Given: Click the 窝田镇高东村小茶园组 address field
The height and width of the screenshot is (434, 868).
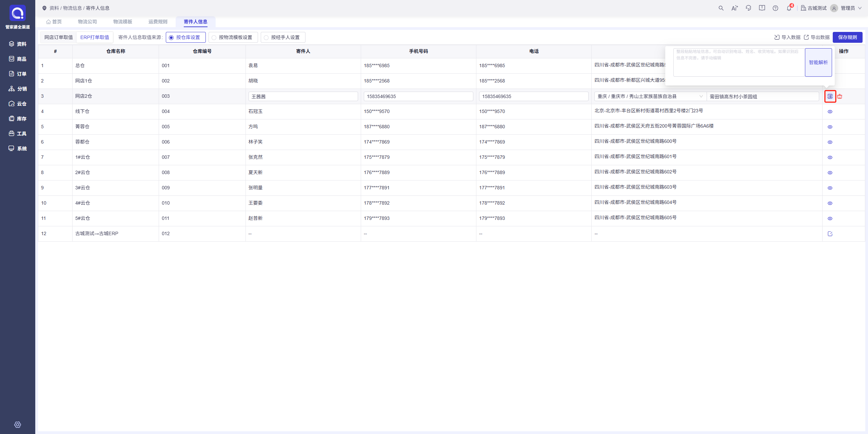Looking at the screenshot, I should pos(763,96).
